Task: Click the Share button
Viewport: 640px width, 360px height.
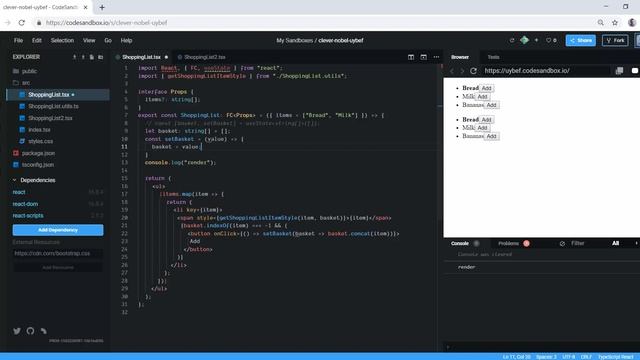Action: click(x=580, y=40)
